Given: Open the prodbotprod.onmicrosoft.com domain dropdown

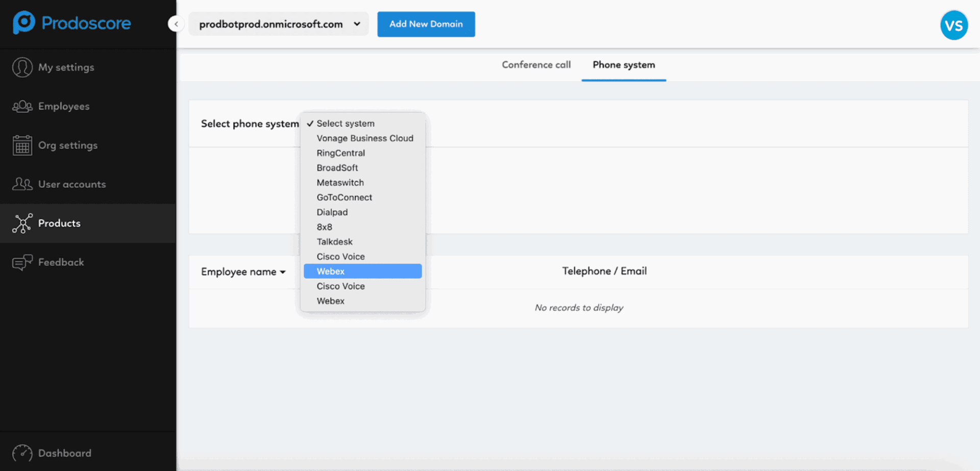Looking at the screenshot, I should coord(279,24).
